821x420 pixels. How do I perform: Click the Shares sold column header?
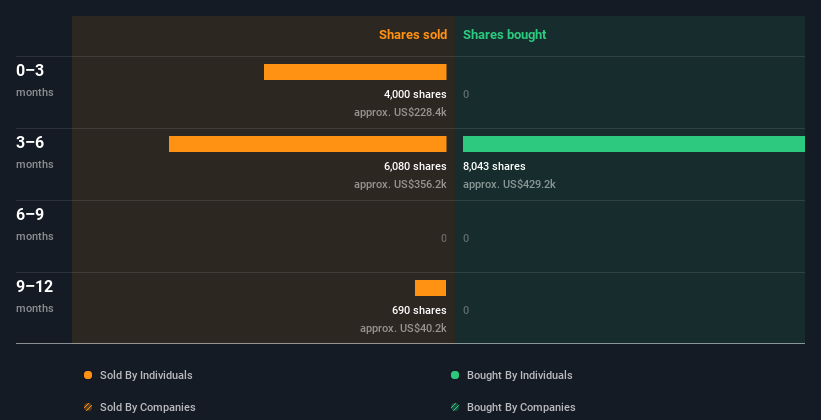[x=413, y=35]
